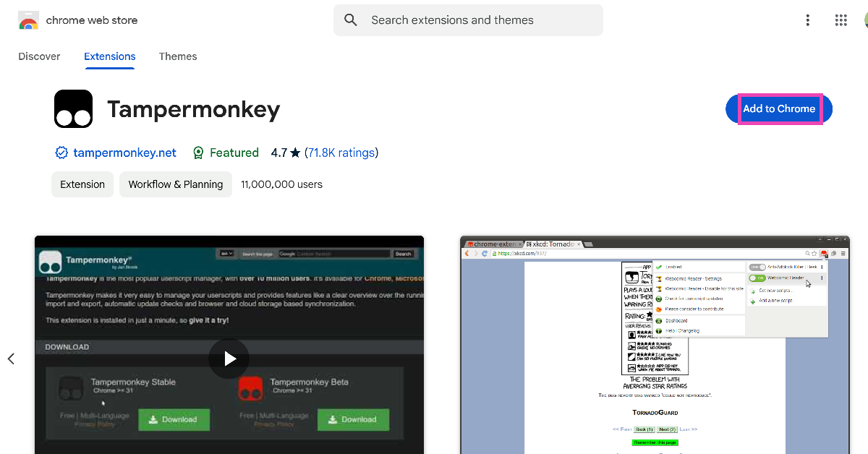Screen dimensions: 868x454
Task: Click the Workflow & Planning chip
Action: [x=176, y=184]
